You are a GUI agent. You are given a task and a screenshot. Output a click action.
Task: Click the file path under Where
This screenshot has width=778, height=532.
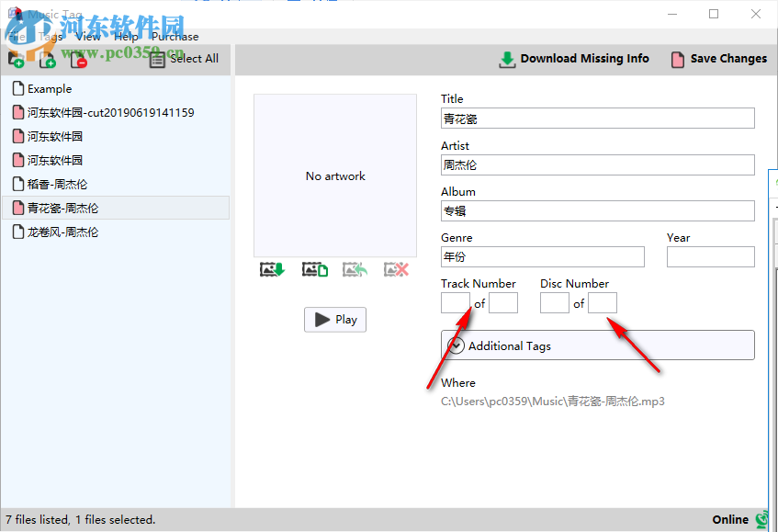(552, 401)
